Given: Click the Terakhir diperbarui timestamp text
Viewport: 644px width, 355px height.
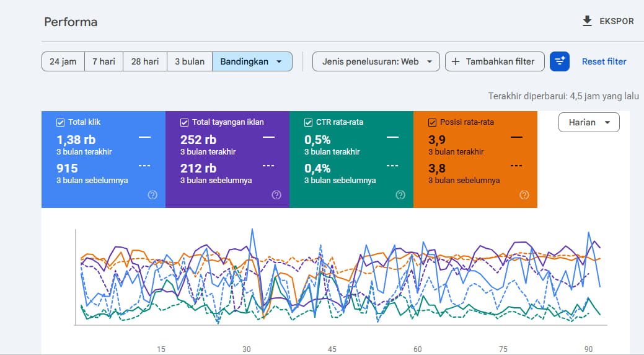Looking at the screenshot, I should coord(563,96).
